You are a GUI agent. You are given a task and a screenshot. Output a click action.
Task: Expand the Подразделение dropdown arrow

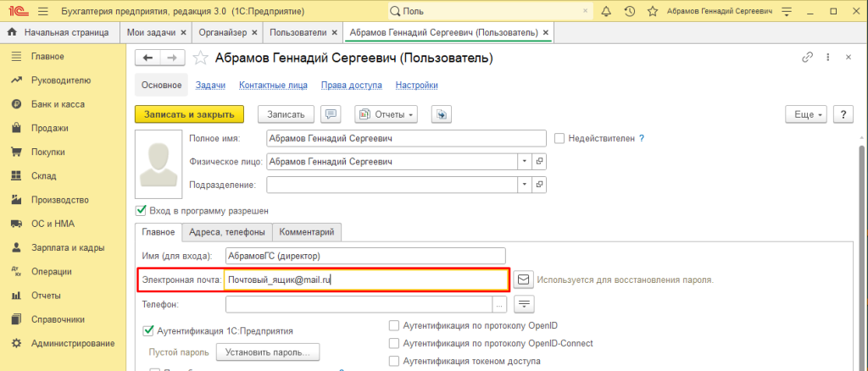(x=525, y=185)
